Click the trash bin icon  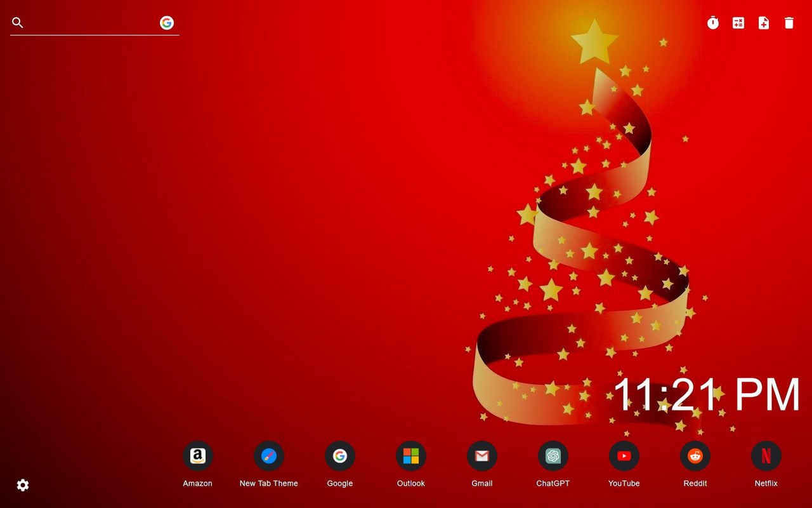pos(789,23)
